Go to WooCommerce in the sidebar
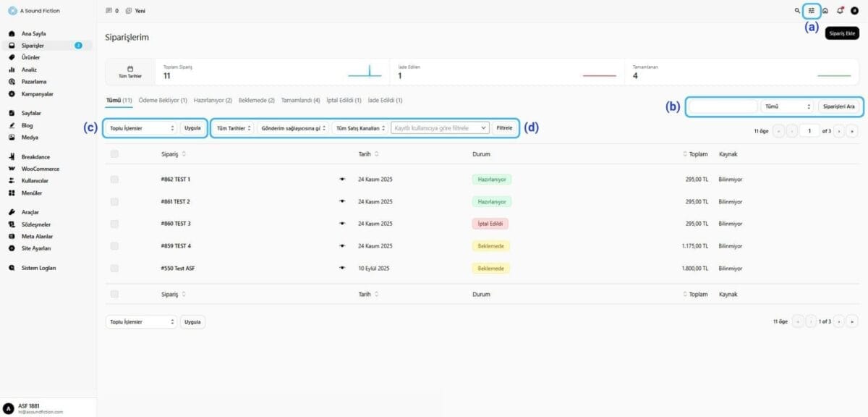The width and height of the screenshot is (868, 417). (40, 169)
